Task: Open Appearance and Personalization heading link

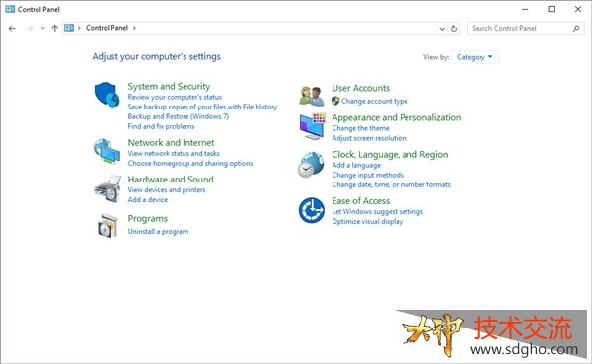Action: (397, 117)
